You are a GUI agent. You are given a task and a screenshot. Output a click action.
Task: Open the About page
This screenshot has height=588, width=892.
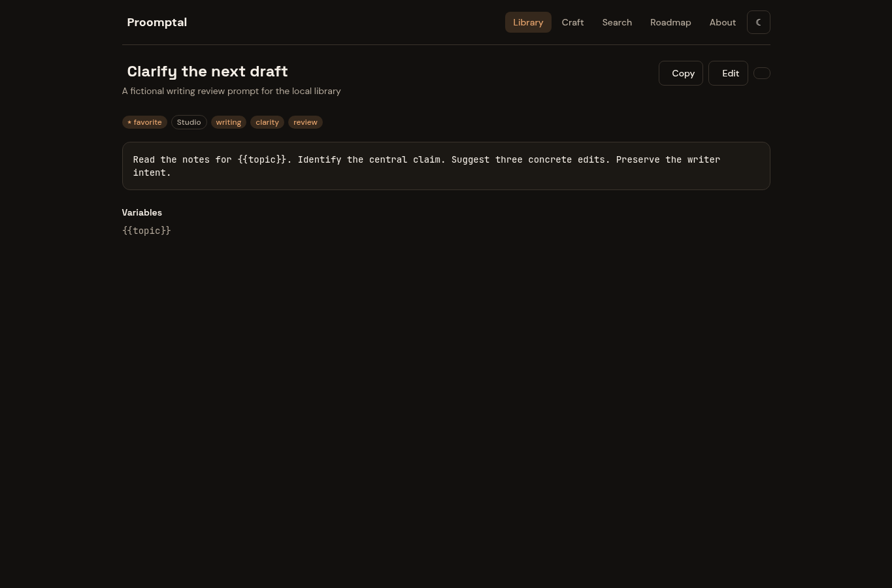point(723,22)
